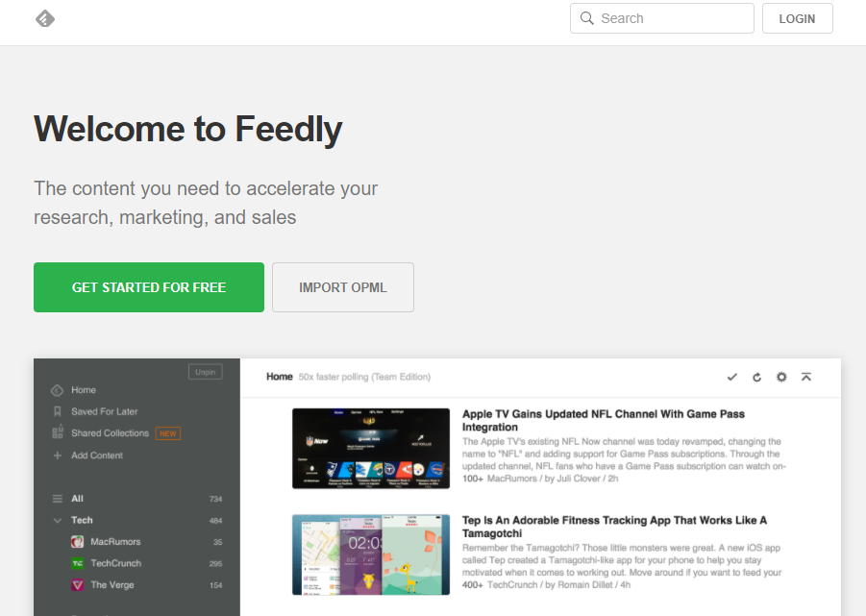Toggle sidebar with Unpin button
This screenshot has width=866, height=616.
206,372
